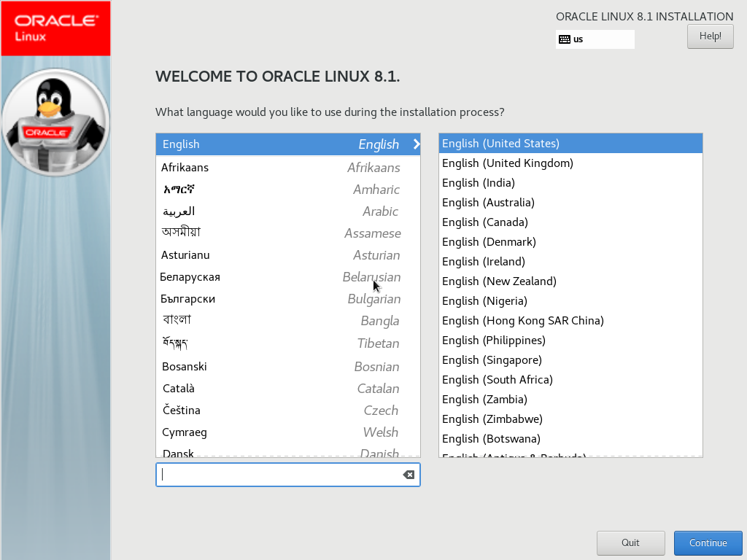This screenshot has height=560, width=747.
Task: Pick the Assamese language row
Action: coord(287,233)
